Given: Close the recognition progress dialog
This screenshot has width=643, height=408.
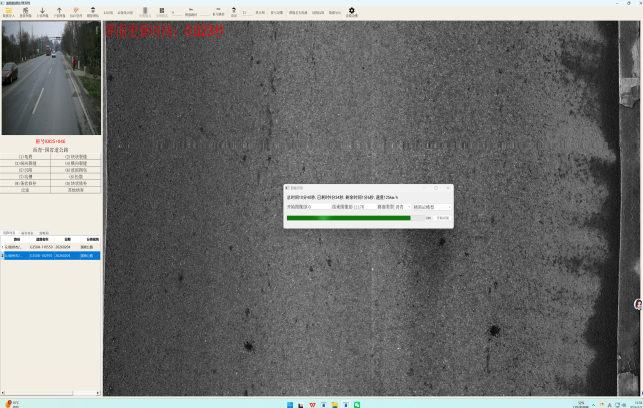Looking at the screenshot, I should click(447, 188).
